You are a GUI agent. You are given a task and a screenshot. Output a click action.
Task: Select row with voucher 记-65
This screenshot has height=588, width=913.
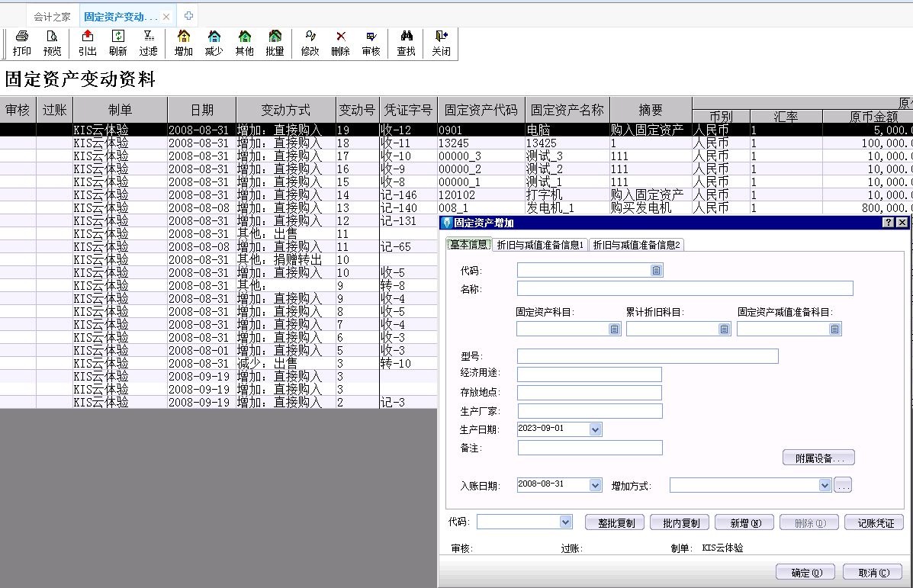218,247
